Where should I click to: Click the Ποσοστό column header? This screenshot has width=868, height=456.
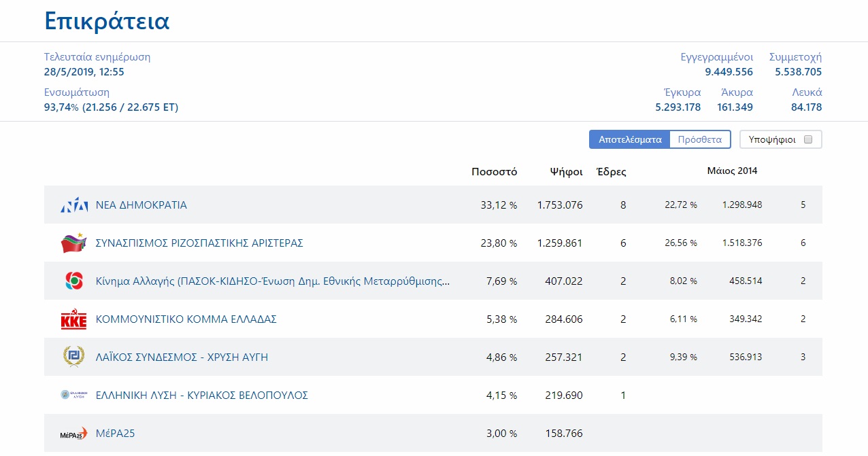[494, 172]
